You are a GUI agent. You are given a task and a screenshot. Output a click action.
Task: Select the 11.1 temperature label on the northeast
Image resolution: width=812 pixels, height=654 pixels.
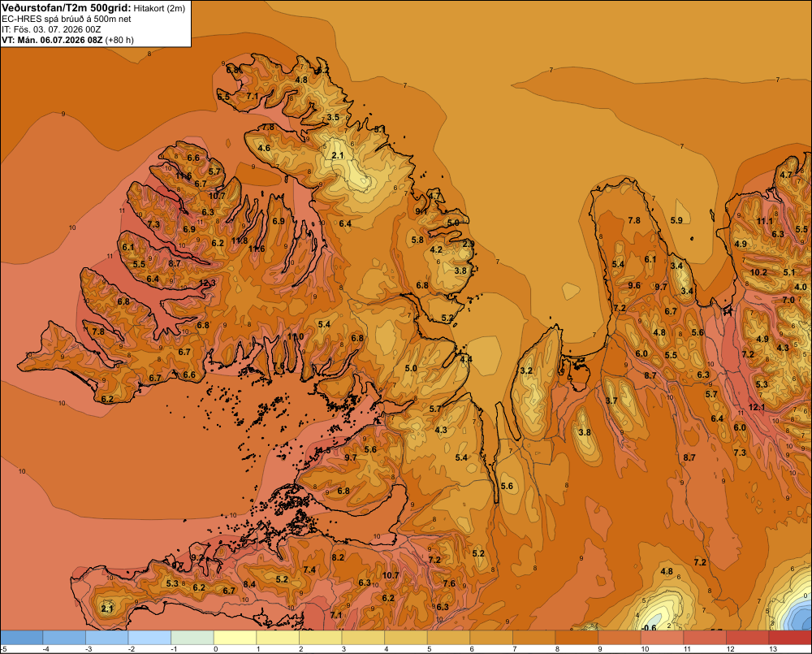click(x=765, y=221)
